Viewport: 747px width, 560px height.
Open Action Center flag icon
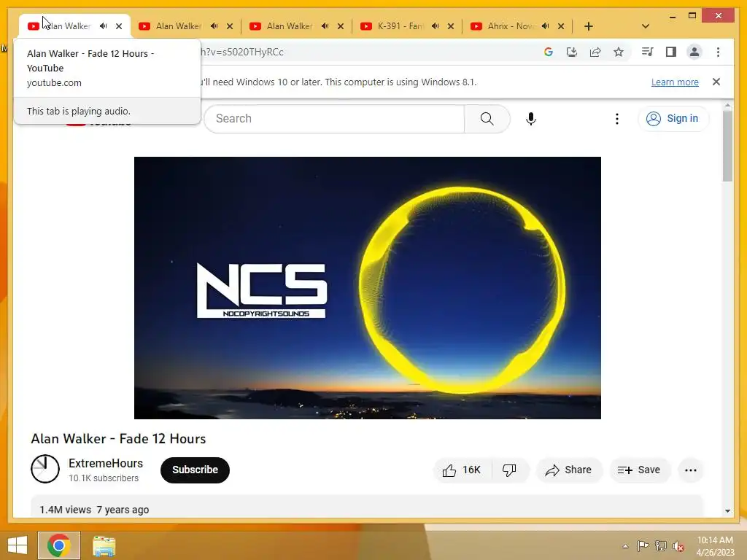643,546
